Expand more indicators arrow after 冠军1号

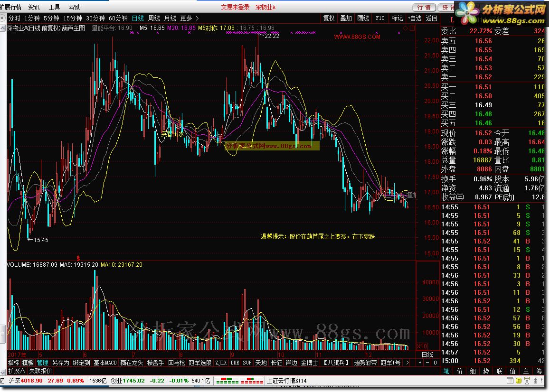coord(407,363)
